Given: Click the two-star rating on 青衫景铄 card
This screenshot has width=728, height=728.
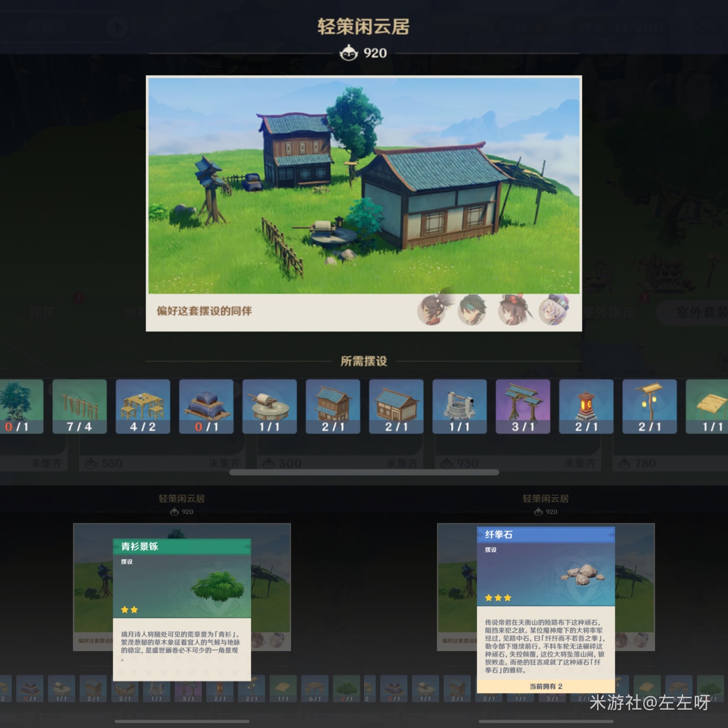Looking at the screenshot, I should pyautogui.click(x=129, y=610).
